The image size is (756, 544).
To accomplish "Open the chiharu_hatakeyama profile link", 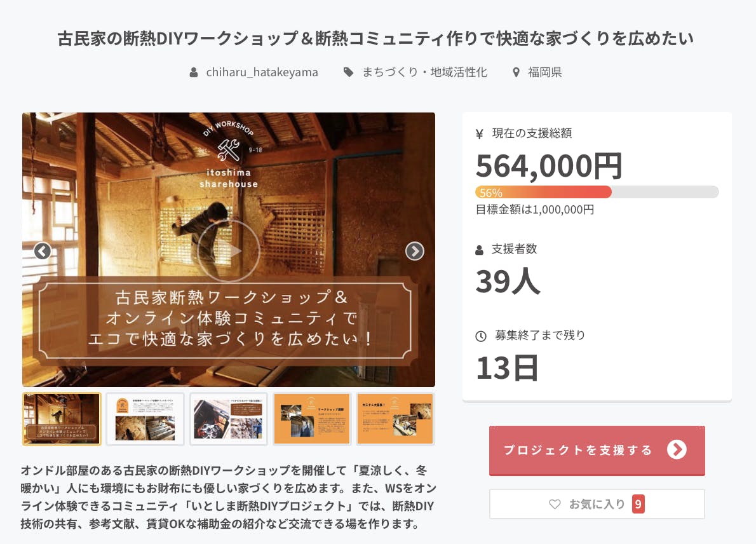I will tap(262, 72).
